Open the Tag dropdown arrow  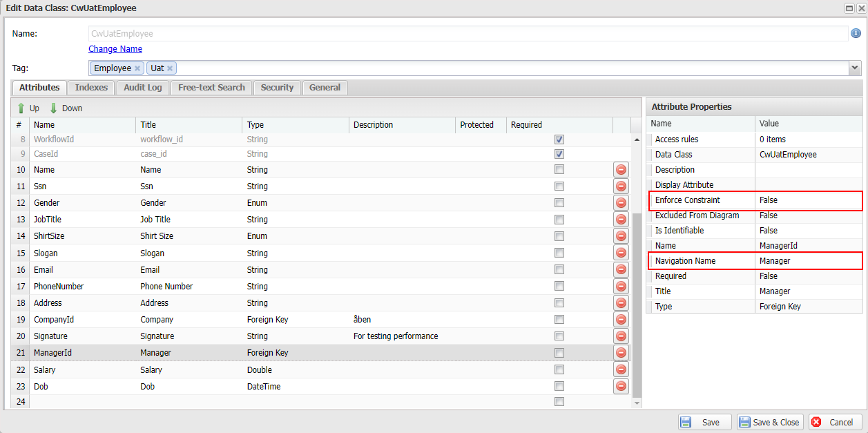tap(855, 68)
